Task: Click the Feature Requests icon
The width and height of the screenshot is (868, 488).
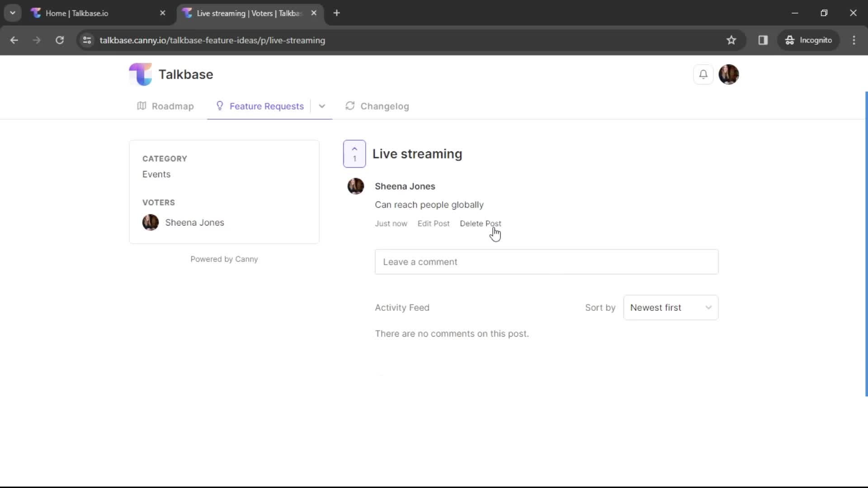Action: point(219,106)
